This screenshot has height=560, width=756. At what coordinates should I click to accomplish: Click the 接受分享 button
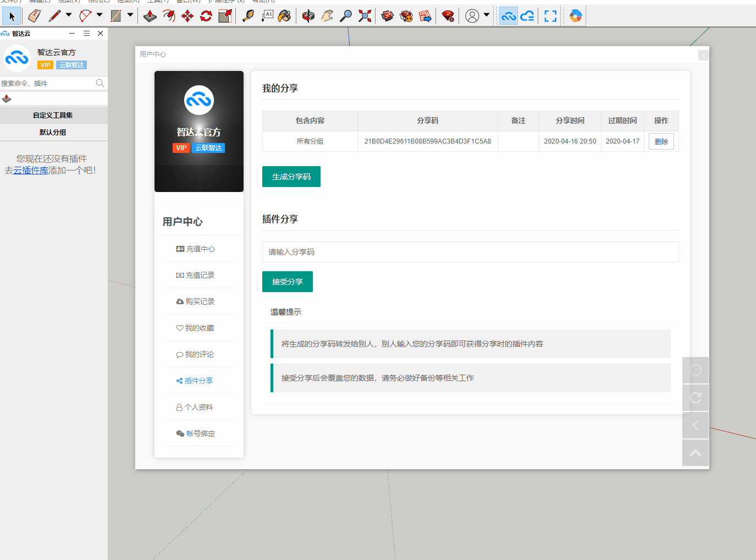coord(288,282)
